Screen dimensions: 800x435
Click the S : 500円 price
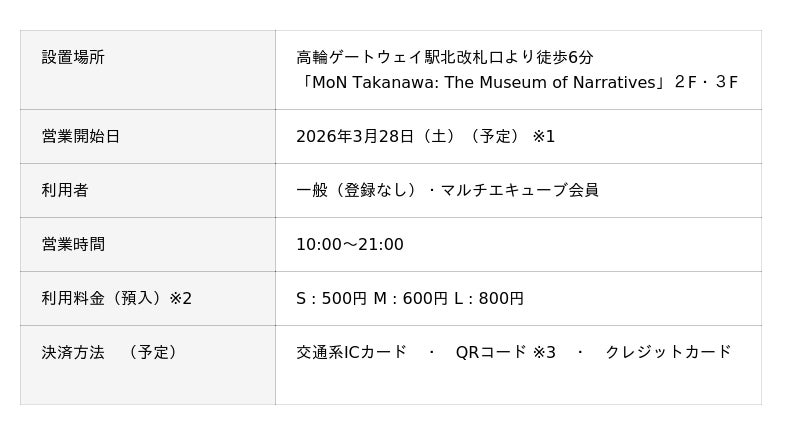tap(330, 298)
